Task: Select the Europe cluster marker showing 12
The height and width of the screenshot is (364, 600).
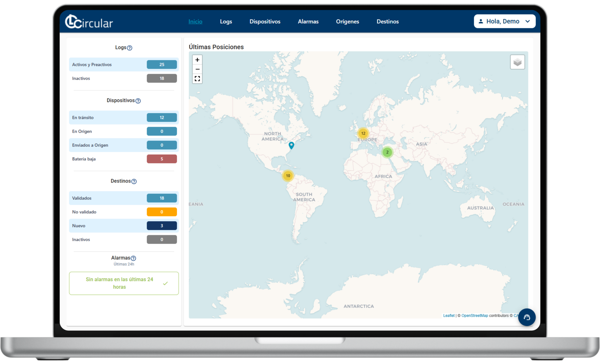Action: (x=363, y=133)
